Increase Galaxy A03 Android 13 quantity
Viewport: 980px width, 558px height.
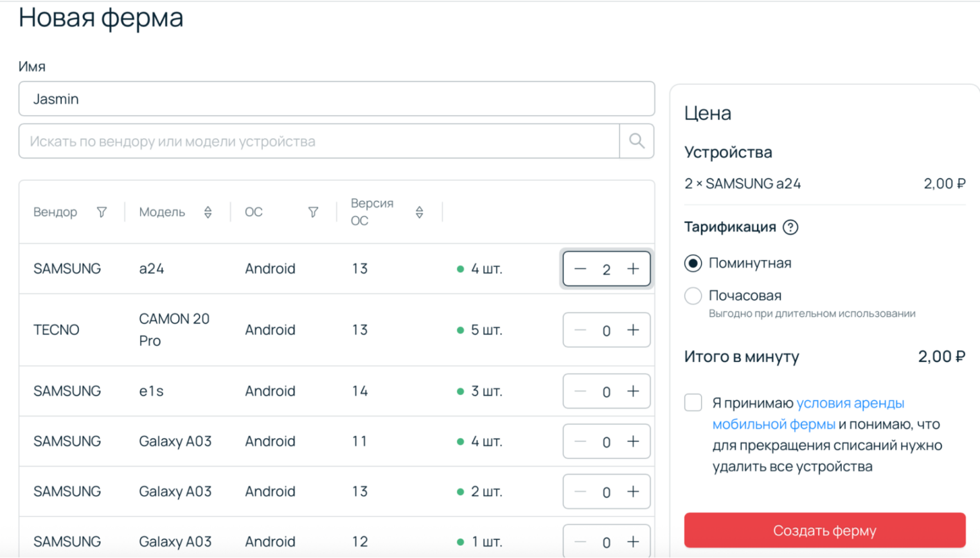(x=633, y=491)
